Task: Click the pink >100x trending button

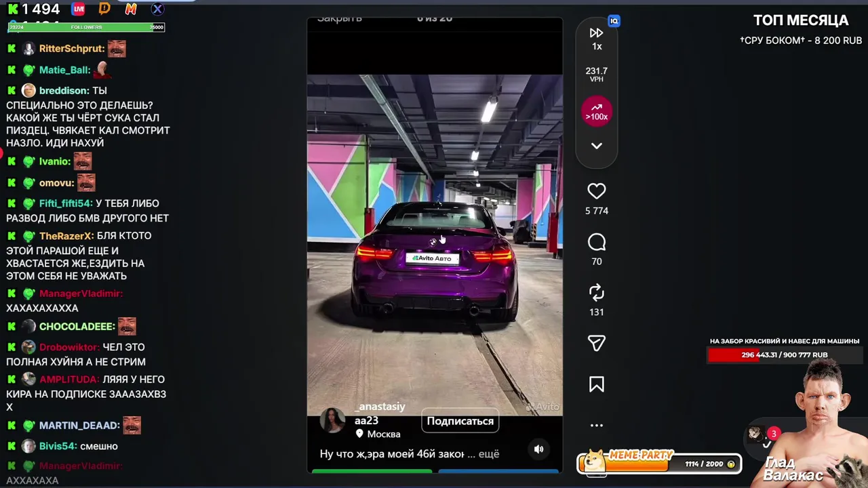Action: [x=597, y=112]
